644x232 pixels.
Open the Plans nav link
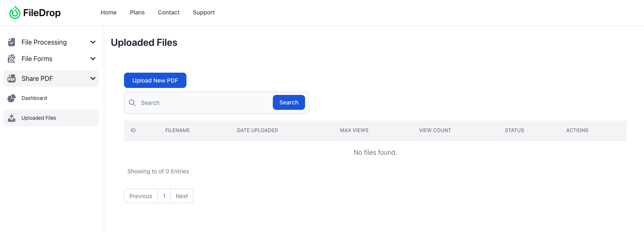[137, 12]
